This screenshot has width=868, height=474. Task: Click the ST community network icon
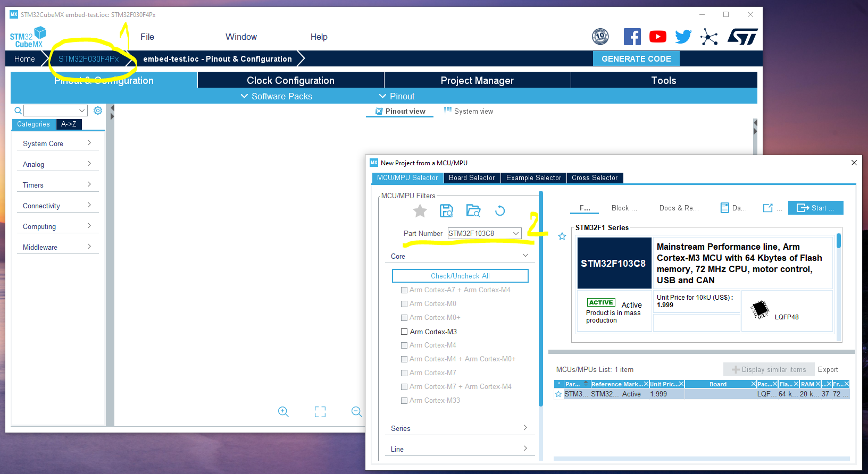tap(709, 37)
